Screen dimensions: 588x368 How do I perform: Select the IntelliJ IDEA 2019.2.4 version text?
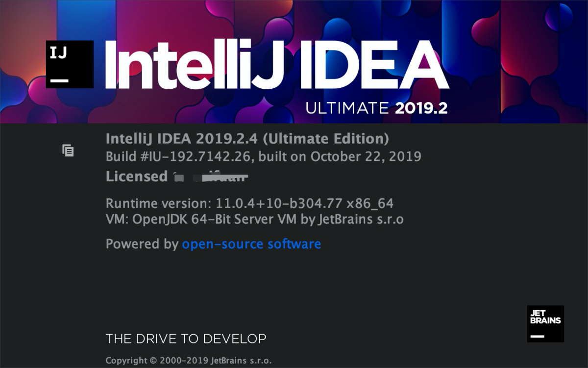click(x=247, y=139)
